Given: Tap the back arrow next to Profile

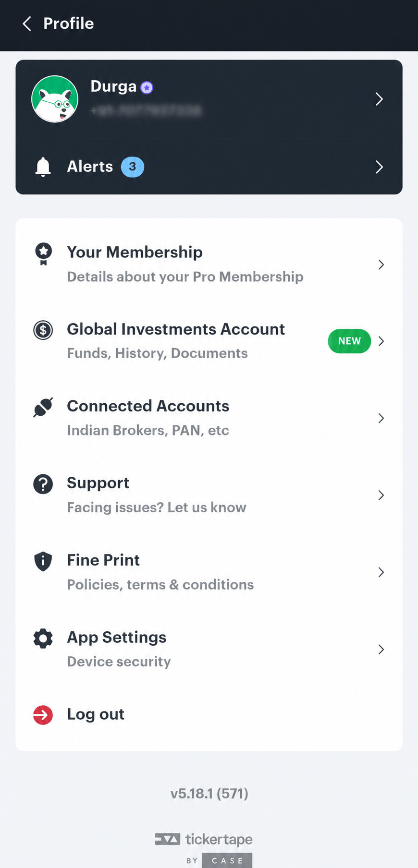Looking at the screenshot, I should coord(27,24).
